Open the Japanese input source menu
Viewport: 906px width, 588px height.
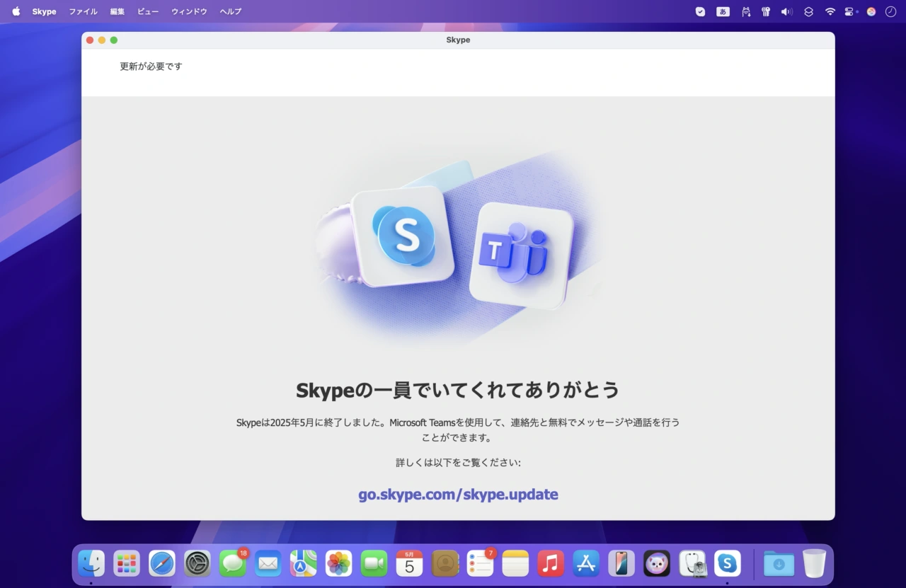coord(723,11)
